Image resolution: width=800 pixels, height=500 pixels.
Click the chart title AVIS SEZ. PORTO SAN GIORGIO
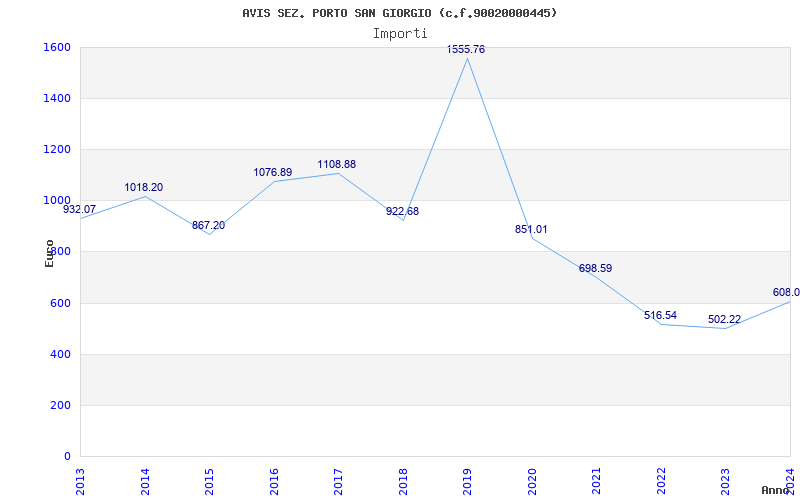399,13
